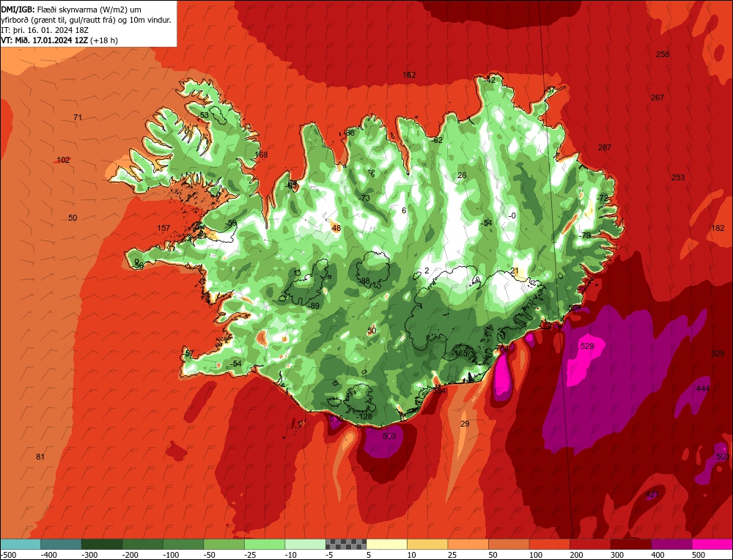The height and width of the screenshot is (560, 733).
Task: Click the value -72 on the east coast
Action: (602, 198)
